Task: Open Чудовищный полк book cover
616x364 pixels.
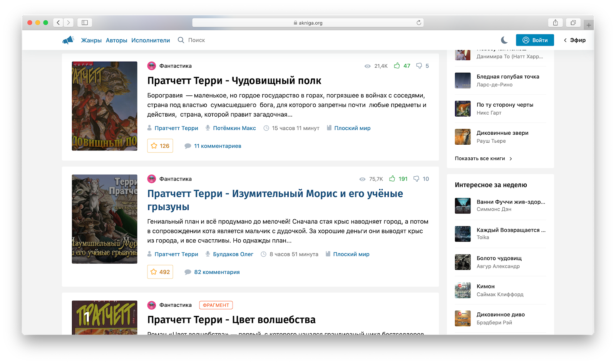Action: (x=105, y=106)
